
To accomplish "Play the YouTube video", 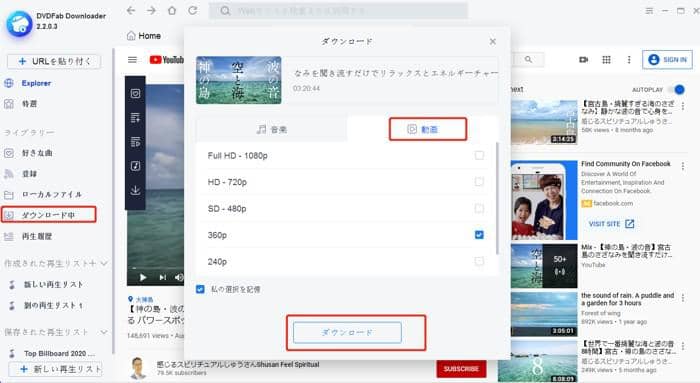I will point(143,277).
